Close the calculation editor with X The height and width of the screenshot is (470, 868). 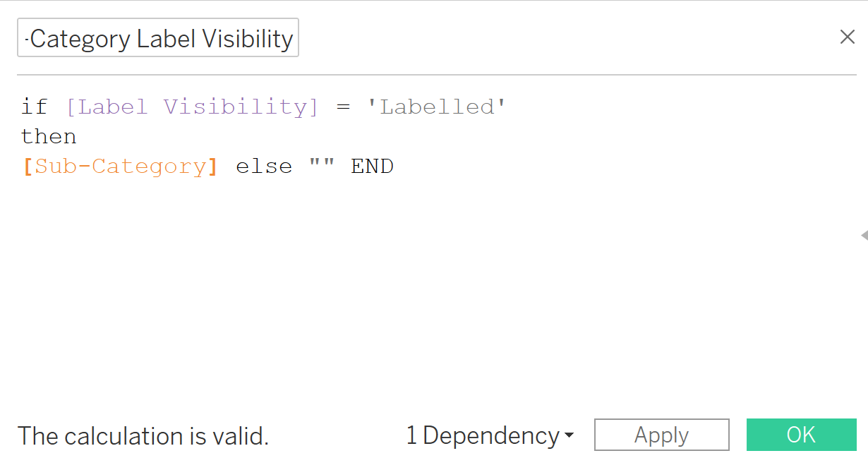click(847, 37)
